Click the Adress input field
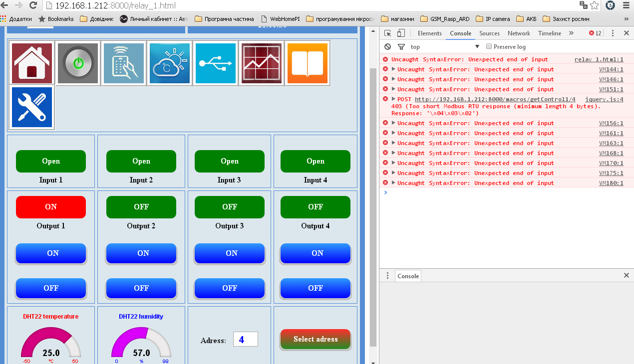The width and height of the screenshot is (634, 364). click(246, 339)
